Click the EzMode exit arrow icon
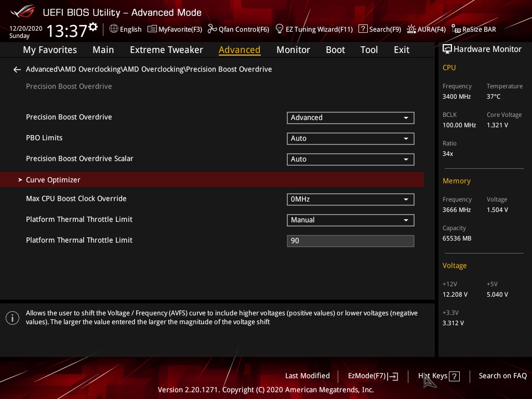This screenshot has height=399, width=532. coord(393,376)
